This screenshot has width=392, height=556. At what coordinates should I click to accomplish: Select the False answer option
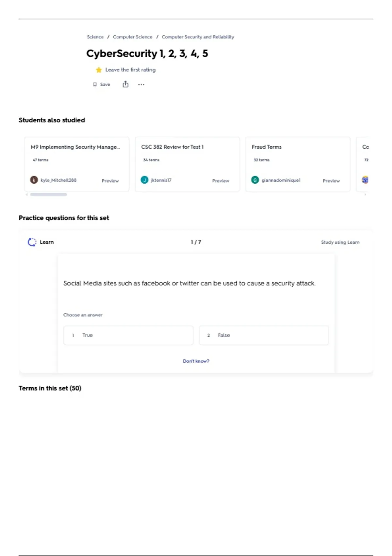tap(264, 335)
